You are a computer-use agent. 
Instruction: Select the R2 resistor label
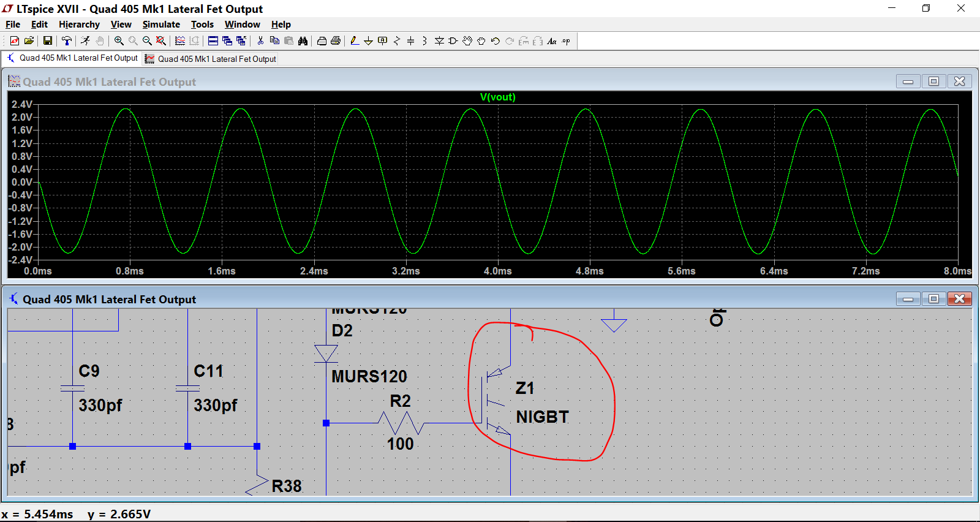[401, 401]
